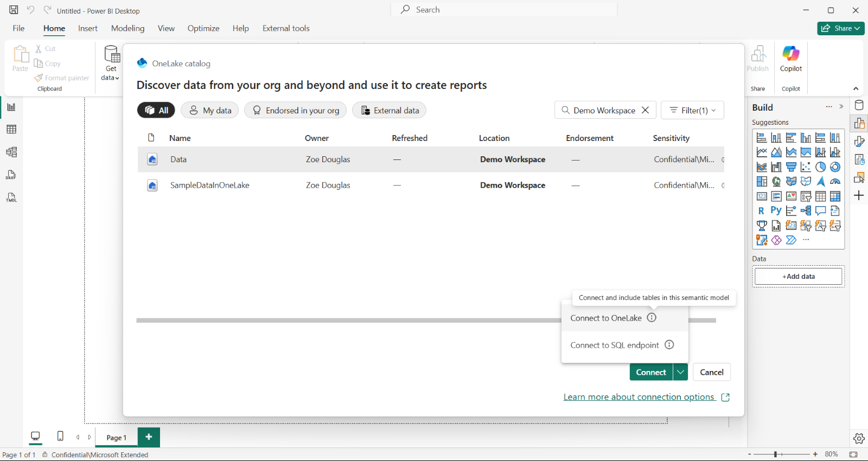This screenshot has width=868, height=461.
Task: Open Table view in left sidebar
Action: click(x=11, y=129)
